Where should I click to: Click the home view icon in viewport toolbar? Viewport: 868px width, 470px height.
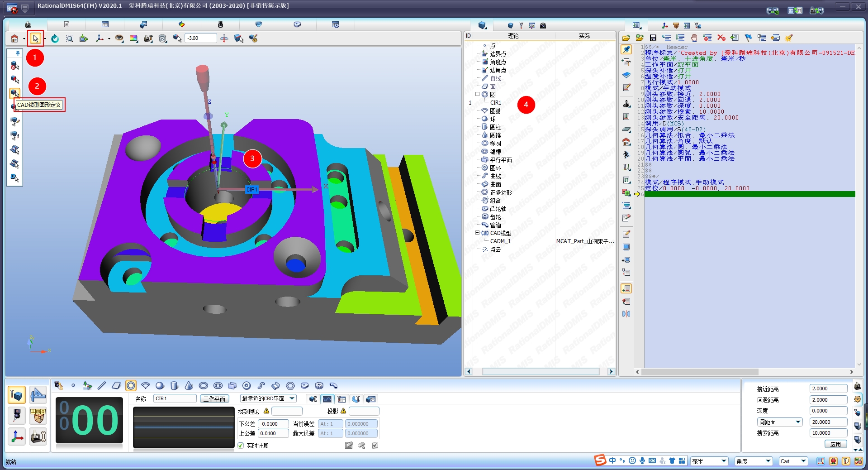[14, 38]
